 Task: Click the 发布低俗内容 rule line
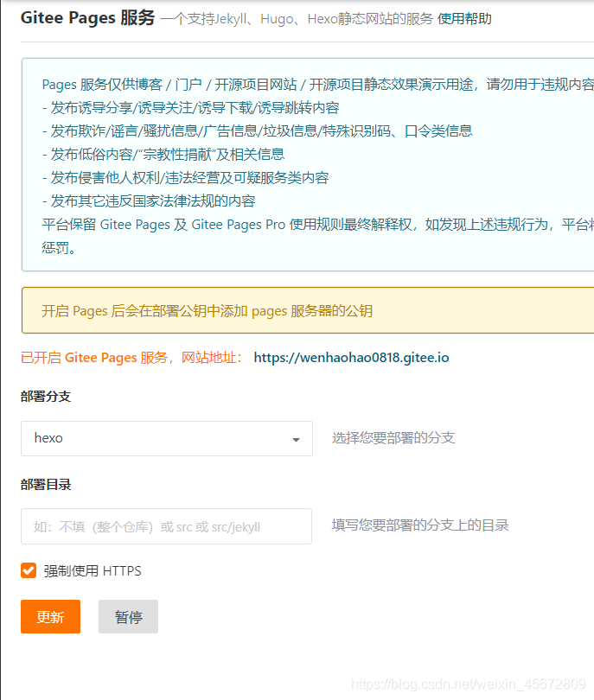point(163,155)
